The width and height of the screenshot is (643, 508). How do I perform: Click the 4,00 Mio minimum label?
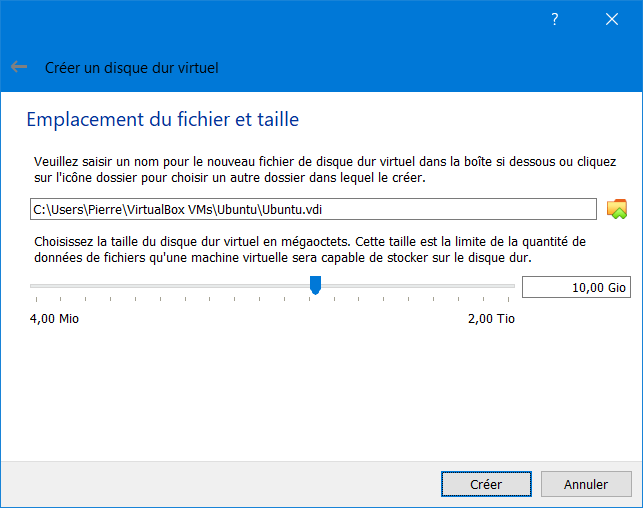pos(54,319)
